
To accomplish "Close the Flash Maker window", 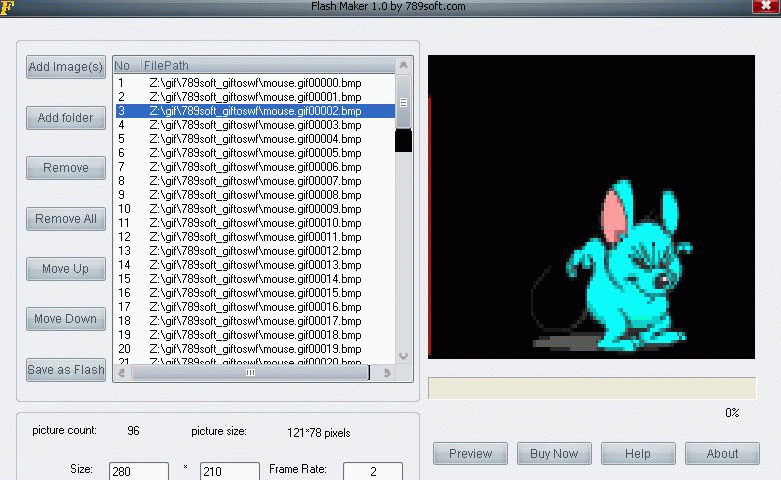I will 766,5.
